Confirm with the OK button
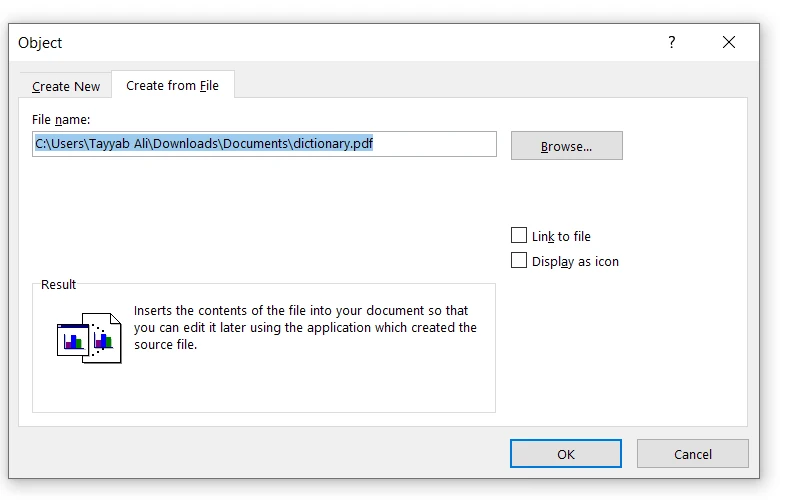Image resolution: width=793 pixels, height=502 pixels. (x=565, y=454)
